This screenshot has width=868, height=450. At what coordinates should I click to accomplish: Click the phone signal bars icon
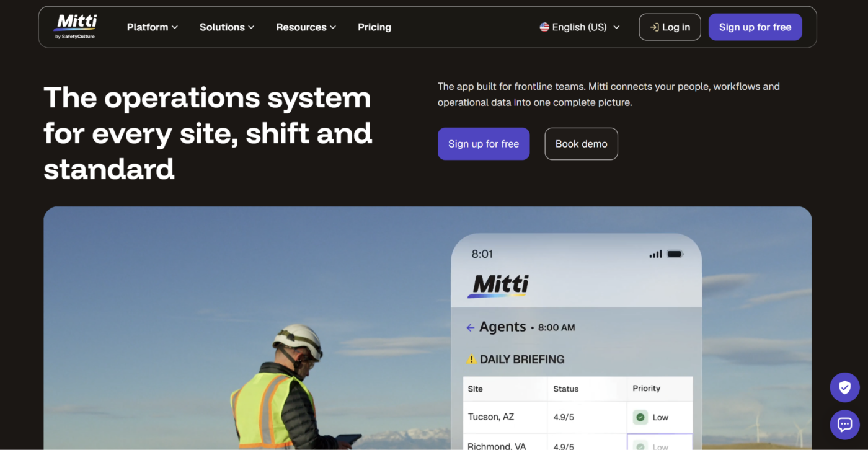655,254
